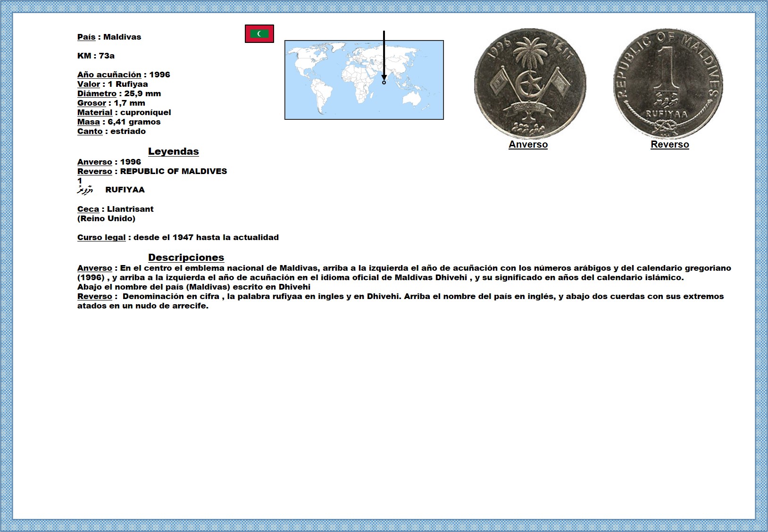Click the 'RUFIYAA' legend word
This screenshot has height=532, width=768.
pyautogui.click(x=125, y=190)
